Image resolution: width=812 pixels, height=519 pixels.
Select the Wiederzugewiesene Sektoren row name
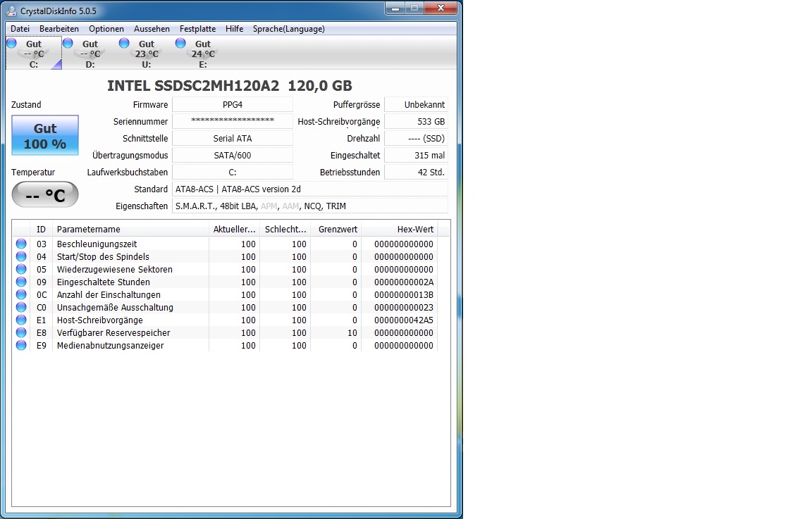pos(114,269)
